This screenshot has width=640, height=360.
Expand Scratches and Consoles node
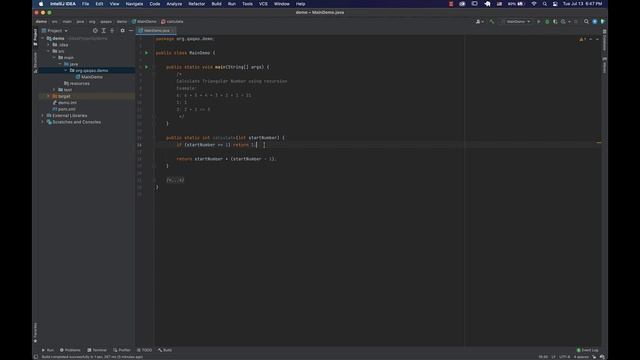tap(43, 122)
